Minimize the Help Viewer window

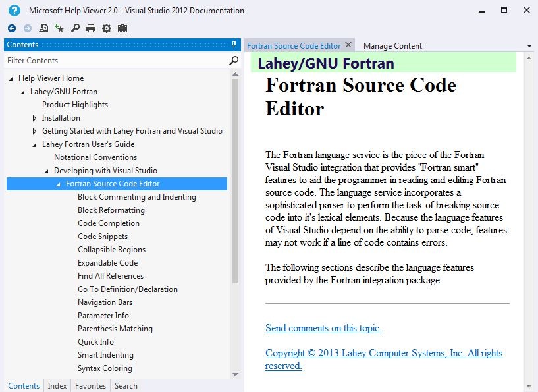point(482,11)
